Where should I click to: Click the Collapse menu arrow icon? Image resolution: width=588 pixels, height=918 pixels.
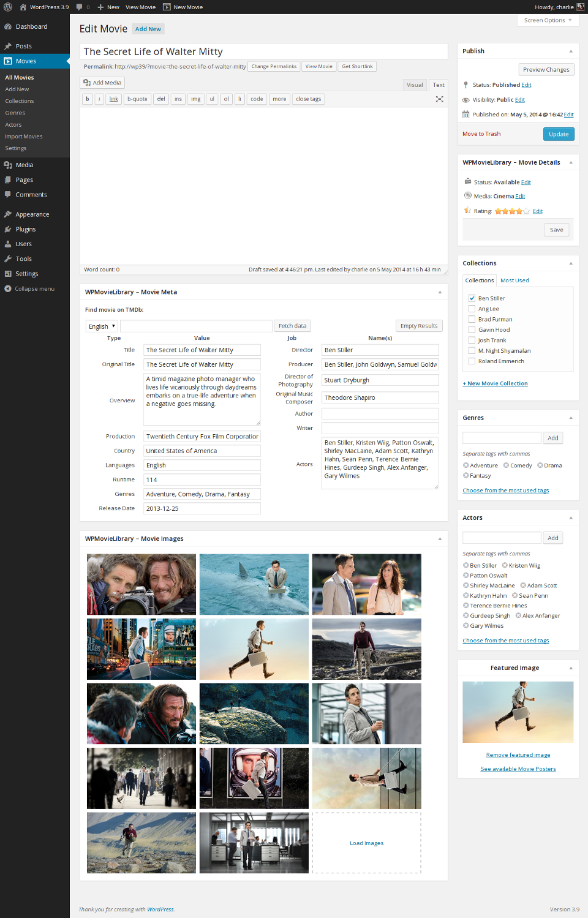pos(8,288)
